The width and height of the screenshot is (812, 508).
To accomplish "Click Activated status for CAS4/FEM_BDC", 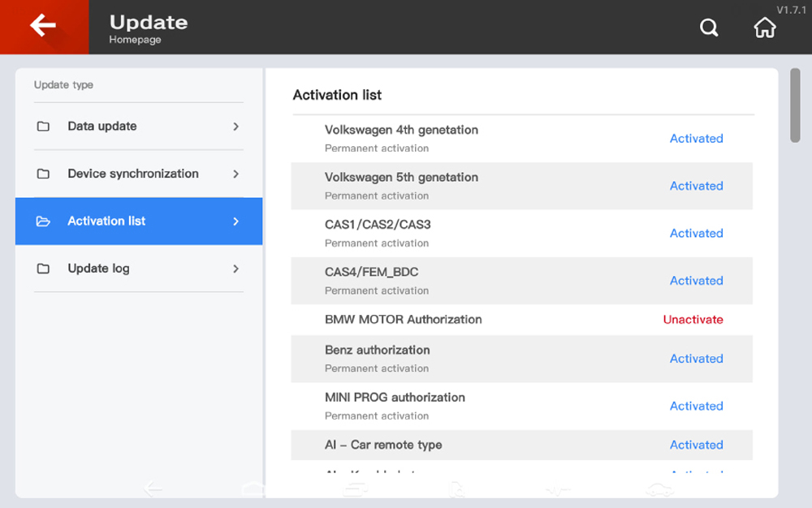I will coord(696,281).
